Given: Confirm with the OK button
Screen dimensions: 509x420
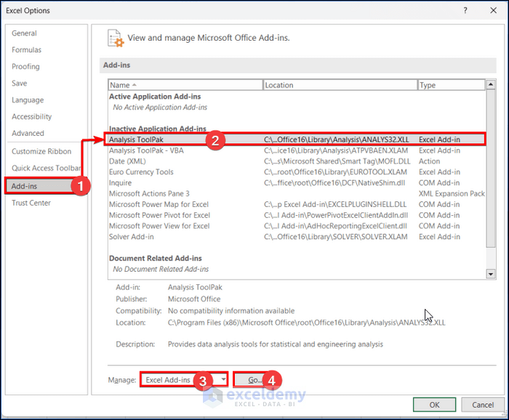Looking at the screenshot, I should (434, 405).
